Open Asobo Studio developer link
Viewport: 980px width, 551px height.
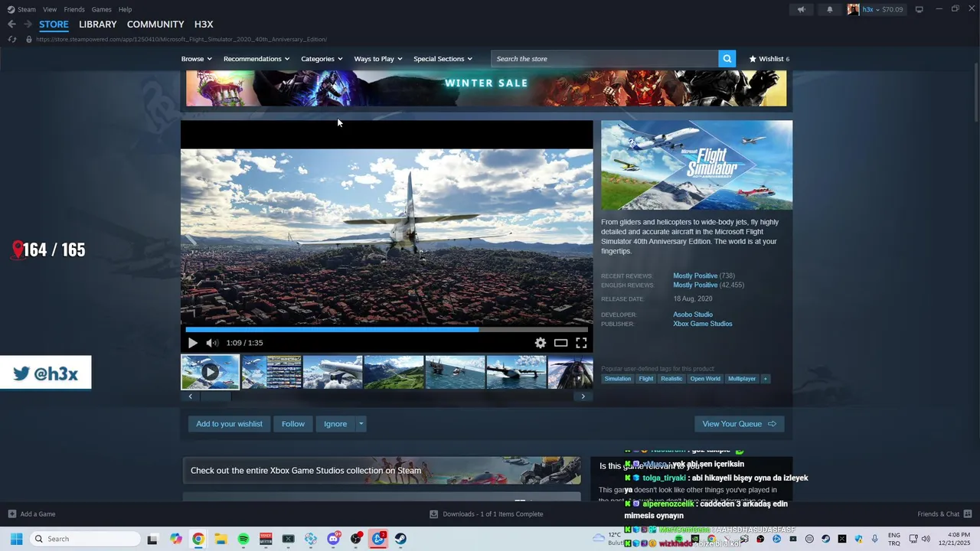click(693, 315)
